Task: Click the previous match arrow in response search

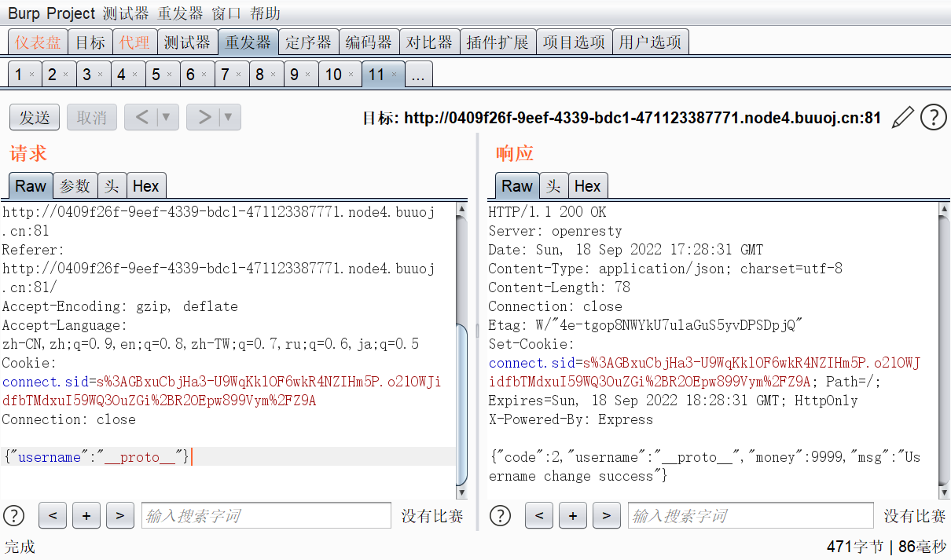Action: 539,515
